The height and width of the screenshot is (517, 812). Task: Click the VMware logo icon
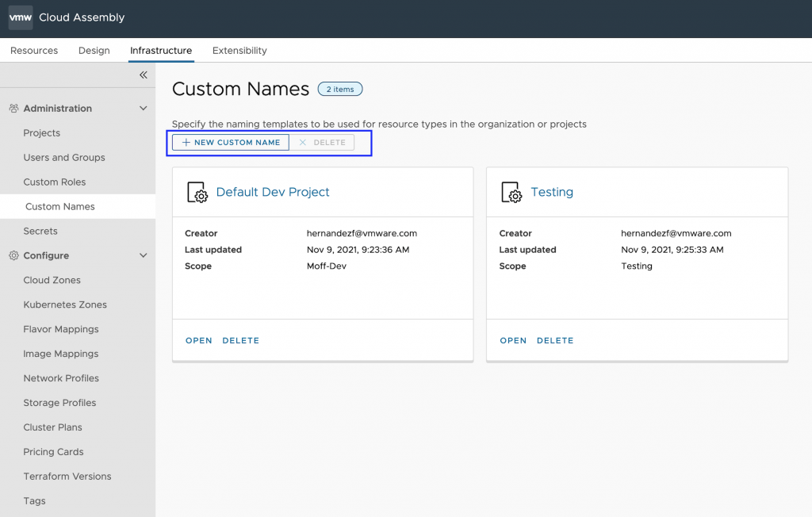21,17
